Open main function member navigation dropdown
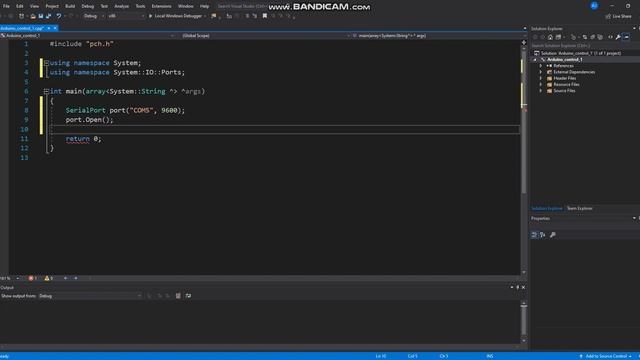This screenshot has width=640, height=360. (x=439, y=36)
